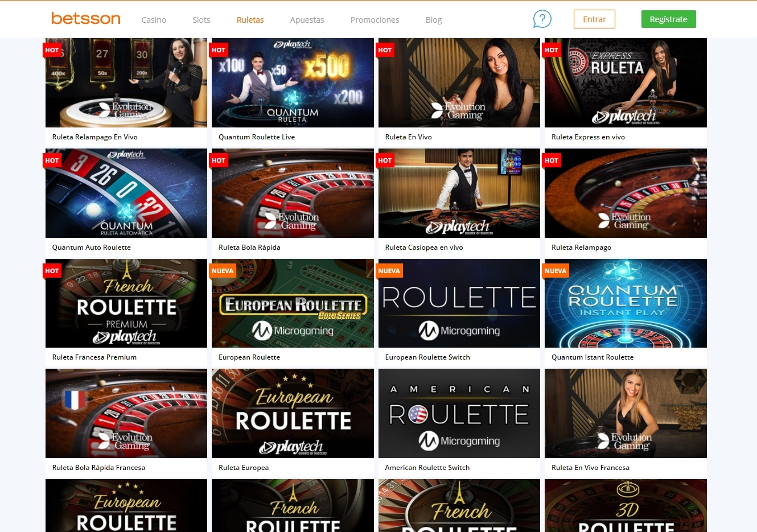This screenshot has height=532, width=757.
Task: Click NUEVA badge on European Roulette tile
Action: [x=223, y=271]
